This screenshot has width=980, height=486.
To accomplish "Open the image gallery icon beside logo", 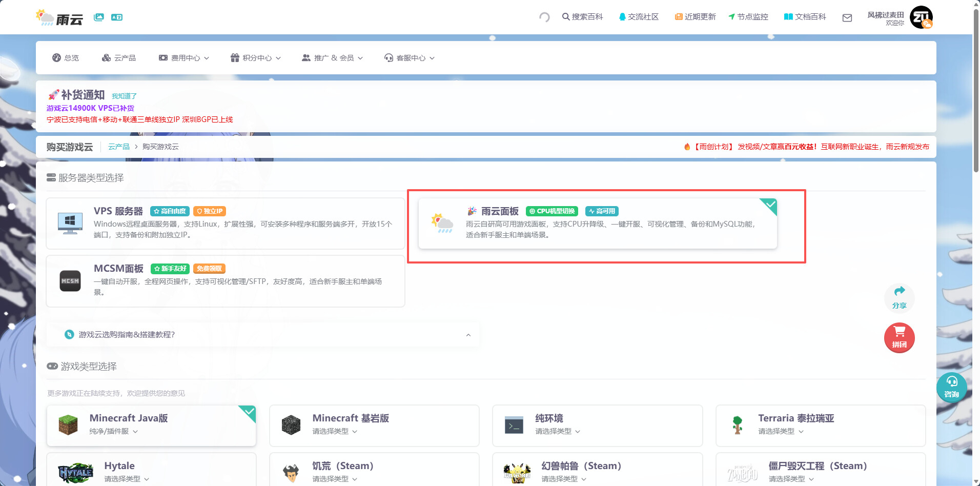I will click(x=99, y=17).
